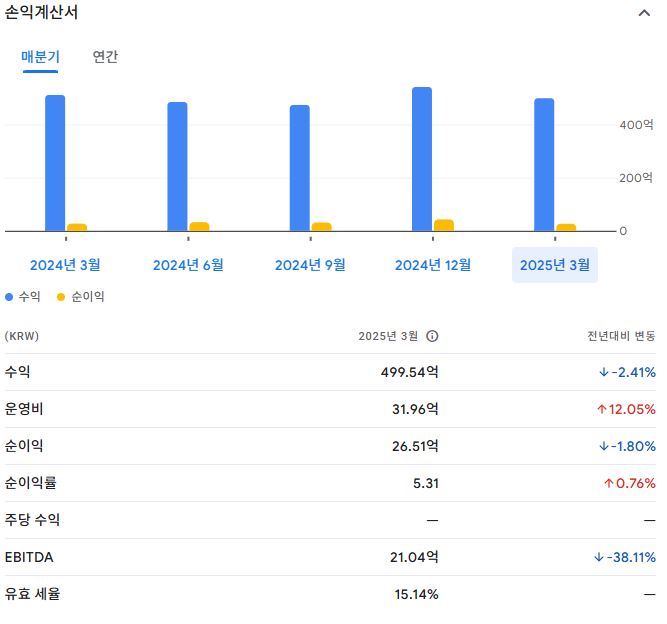Select the 2024년 12월 quarter label
This screenshot has width=667, height=624.
tap(433, 265)
